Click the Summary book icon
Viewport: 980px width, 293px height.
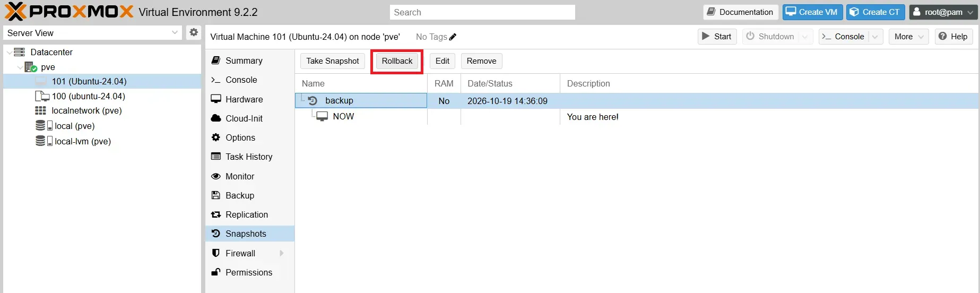[x=216, y=61]
